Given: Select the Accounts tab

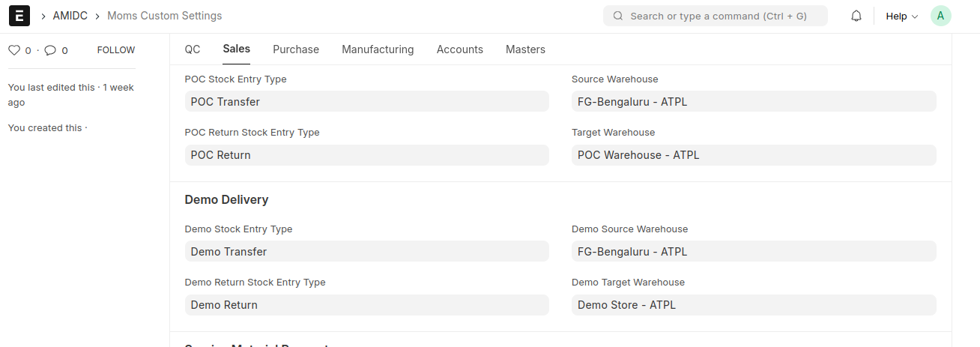Looking at the screenshot, I should [x=460, y=49].
